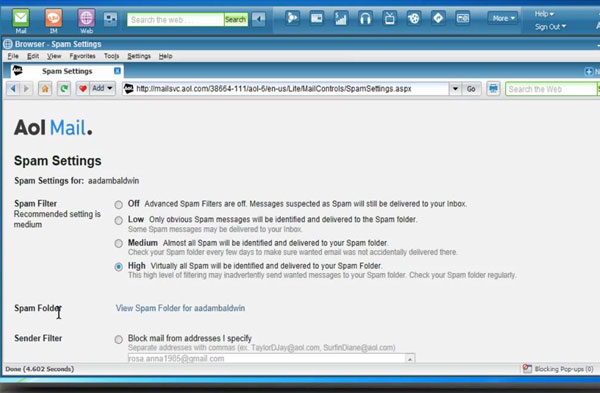Image resolution: width=600 pixels, height=393 pixels.
Task: Open the diamond directions icon
Action: coord(438,18)
